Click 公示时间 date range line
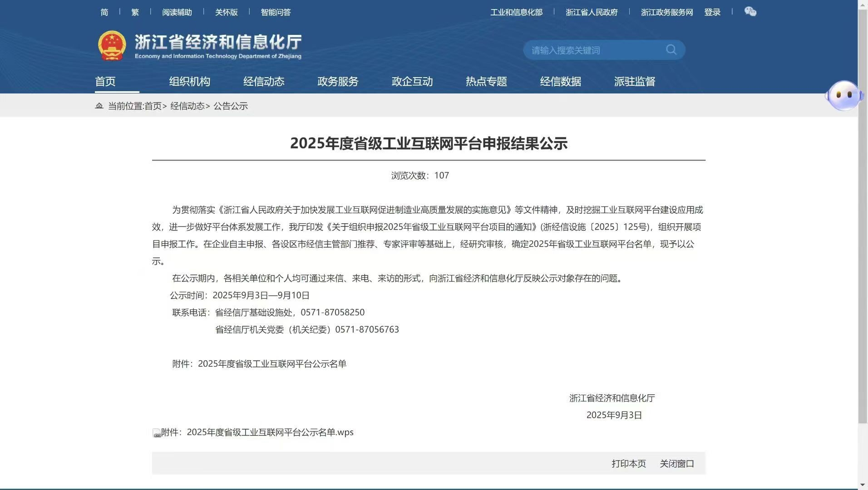 click(x=240, y=295)
